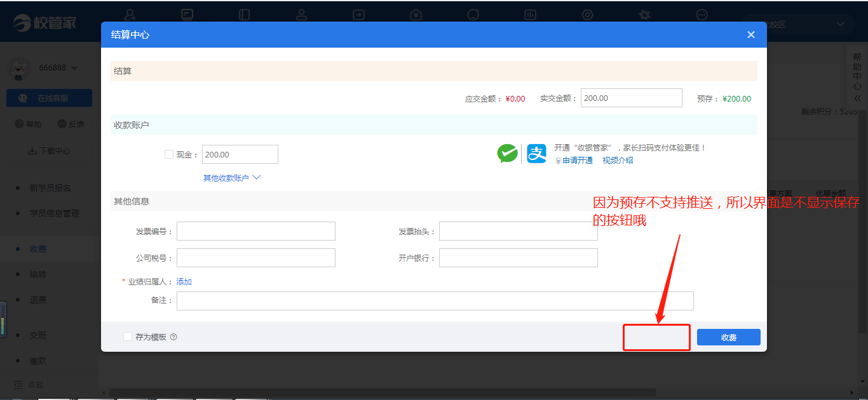
Task: Click the user avatar in the sidebar
Action: (x=20, y=69)
